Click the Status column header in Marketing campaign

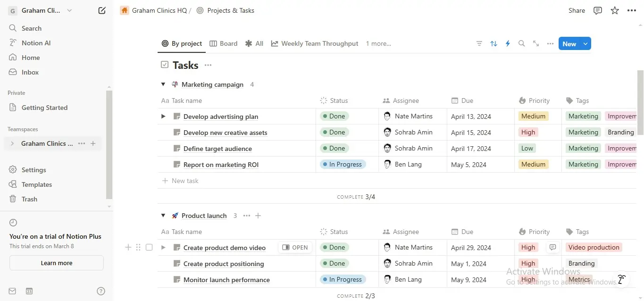click(334, 100)
